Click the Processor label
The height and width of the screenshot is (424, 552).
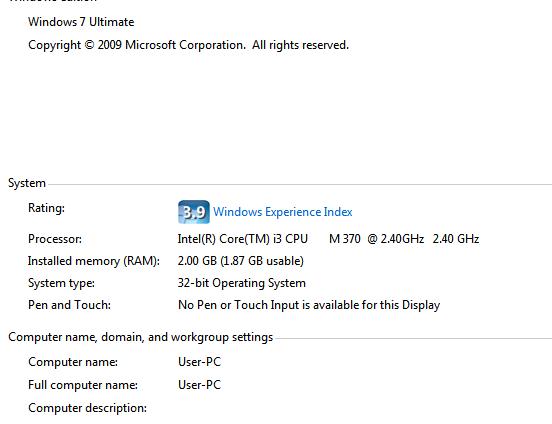pyautogui.click(x=55, y=239)
